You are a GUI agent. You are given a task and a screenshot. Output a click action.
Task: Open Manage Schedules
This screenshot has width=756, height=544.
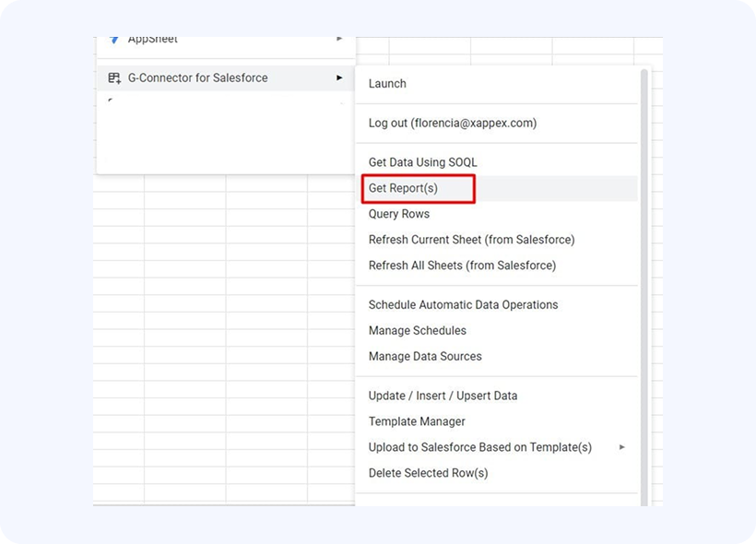pos(417,331)
